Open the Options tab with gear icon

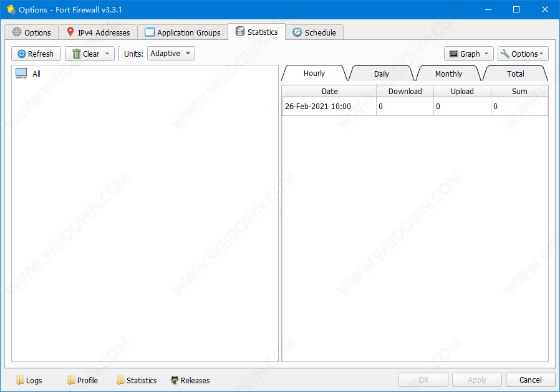coord(31,32)
